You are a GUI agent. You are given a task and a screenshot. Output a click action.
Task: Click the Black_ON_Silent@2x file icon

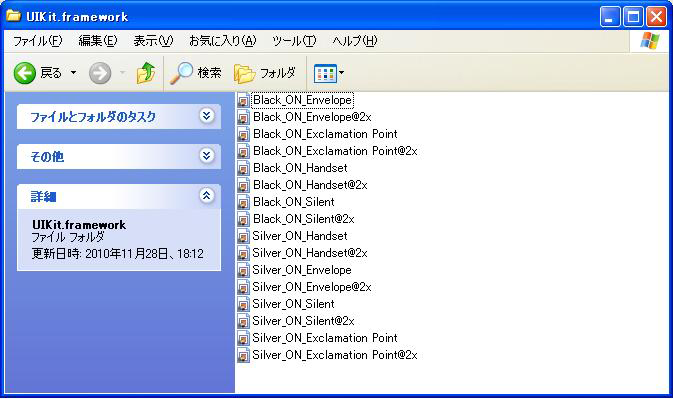(243, 219)
